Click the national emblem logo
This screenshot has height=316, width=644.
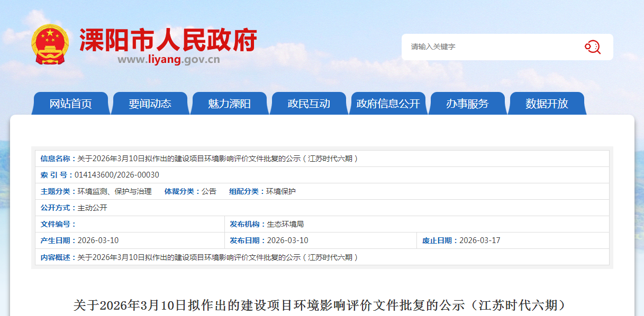point(50,44)
